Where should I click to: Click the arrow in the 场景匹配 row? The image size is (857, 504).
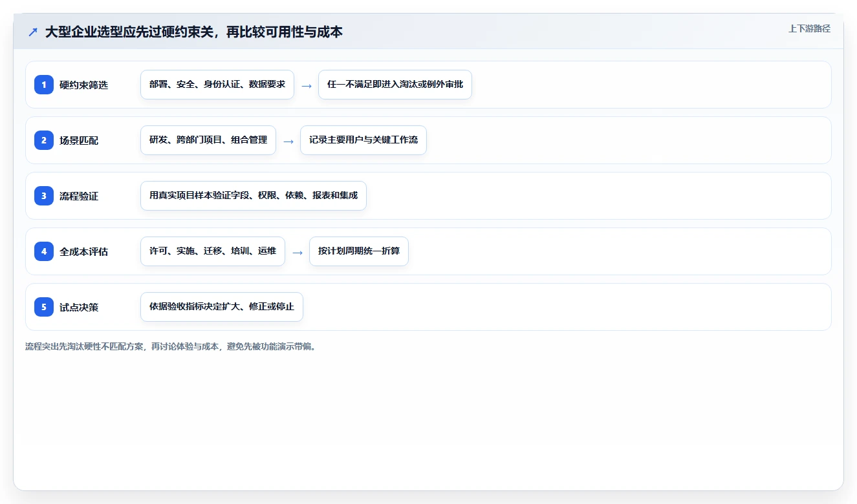coord(288,141)
